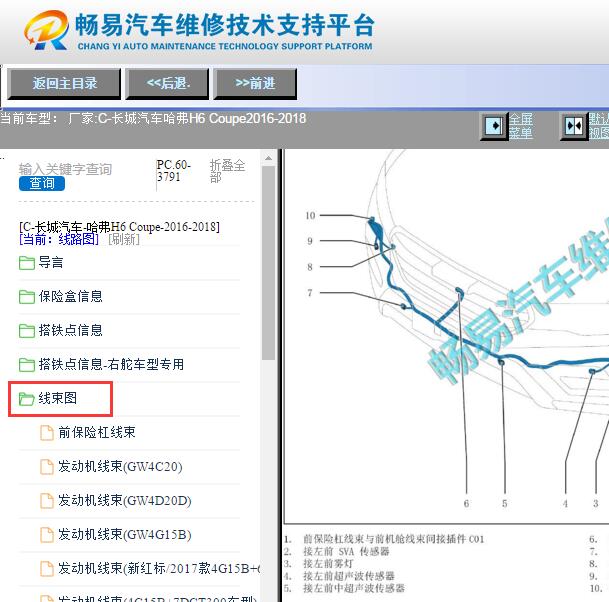This screenshot has height=602, width=609.
Task: Click the open 线束图 folder icon
Action: coord(27,399)
